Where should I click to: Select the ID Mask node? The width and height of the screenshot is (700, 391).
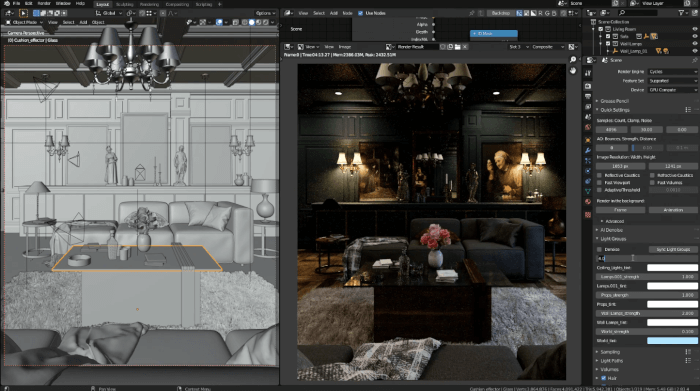tap(494, 33)
